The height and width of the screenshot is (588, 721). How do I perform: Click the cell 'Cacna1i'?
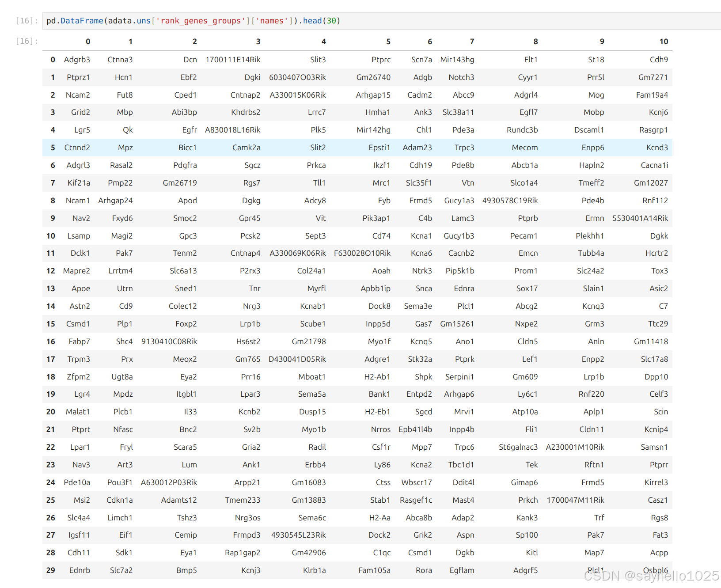pyautogui.click(x=654, y=165)
